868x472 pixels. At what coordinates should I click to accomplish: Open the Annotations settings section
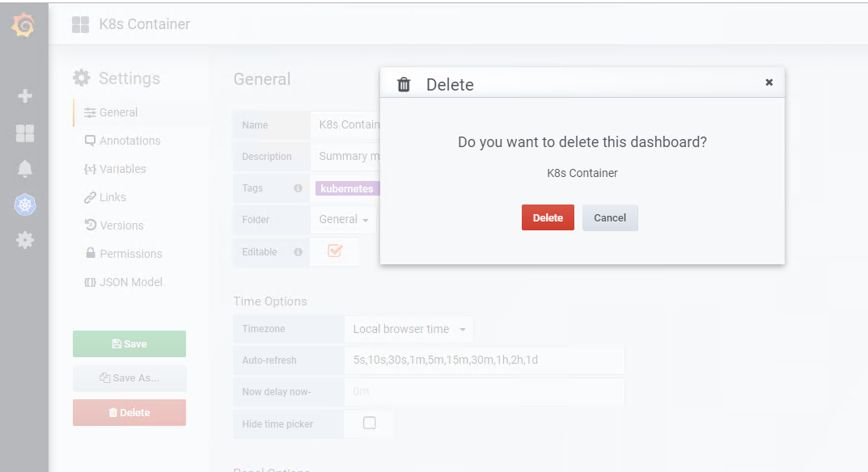(x=122, y=141)
